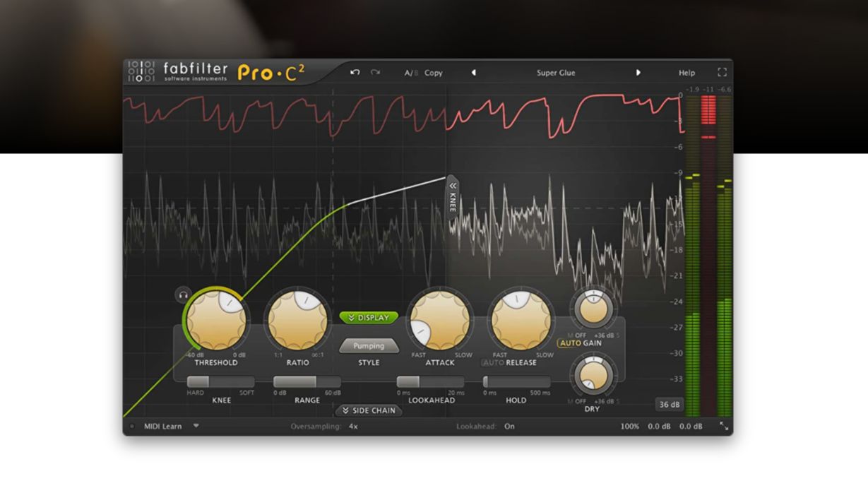The width and height of the screenshot is (868, 488).
Task: Go to the next preset with right arrow
Action: coord(638,73)
